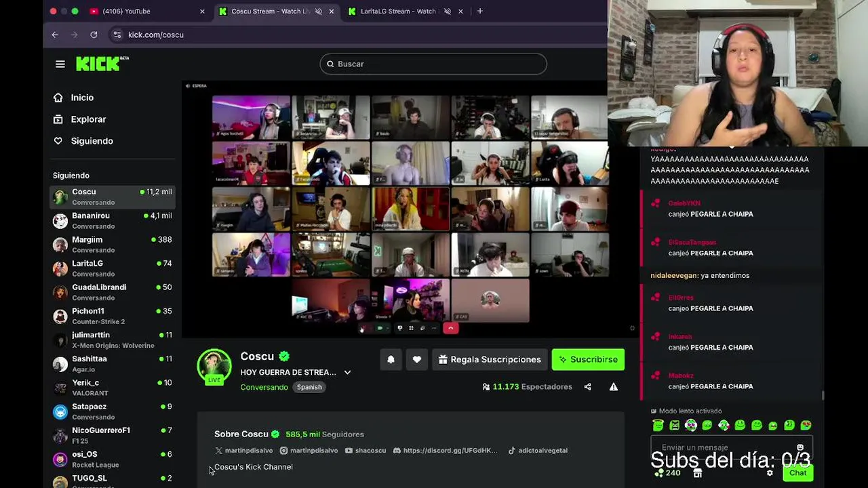Toggle the notification bell for Coscu
The width and height of the screenshot is (868, 488).
click(x=391, y=360)
